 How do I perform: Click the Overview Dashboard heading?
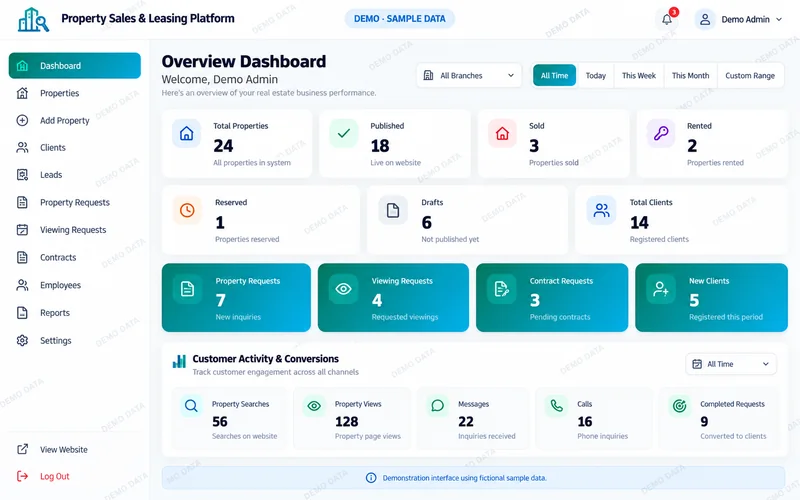click(244, 62)
